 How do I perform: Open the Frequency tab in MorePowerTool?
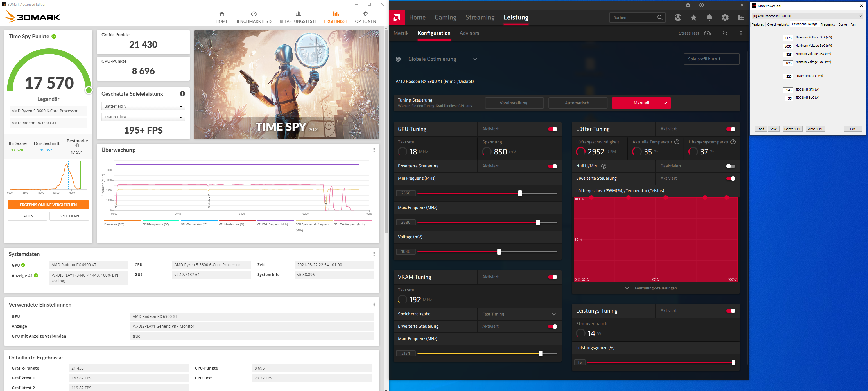coord(828,24)
